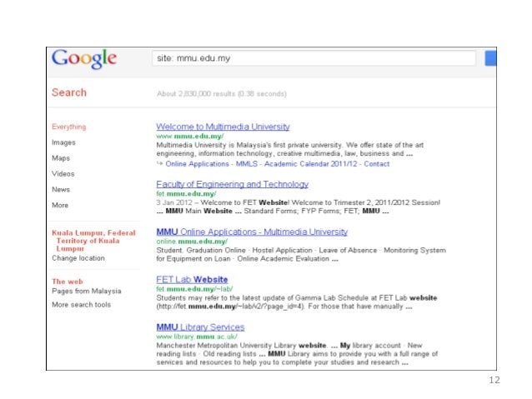Click snippet text Multimedia University is Malaysia's first
This screenshot has width=532, height=399.
coord(289,149)
